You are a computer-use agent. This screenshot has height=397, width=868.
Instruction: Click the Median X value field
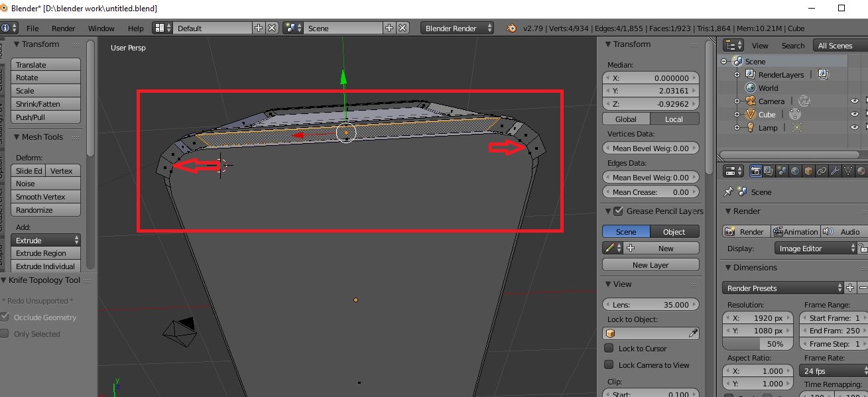coord(651,78)
